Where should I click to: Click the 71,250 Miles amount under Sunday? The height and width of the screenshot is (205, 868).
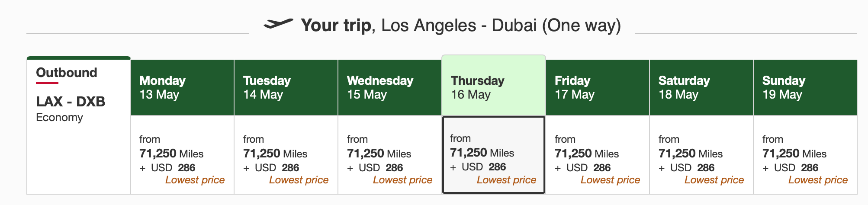pyautogui.click(x=794, y=154)
